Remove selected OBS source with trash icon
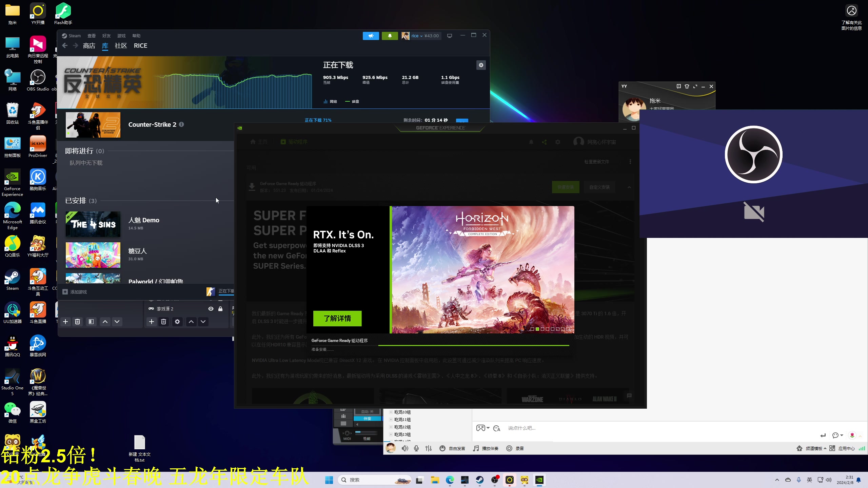Image resolution: width=868 pixels, height=488 pixels. click(x=163, y=322)
